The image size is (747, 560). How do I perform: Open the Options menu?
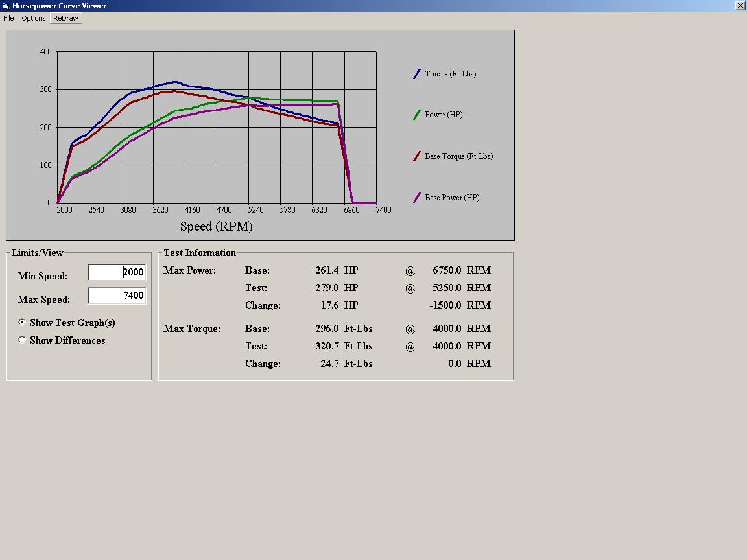tap(34, 18)
